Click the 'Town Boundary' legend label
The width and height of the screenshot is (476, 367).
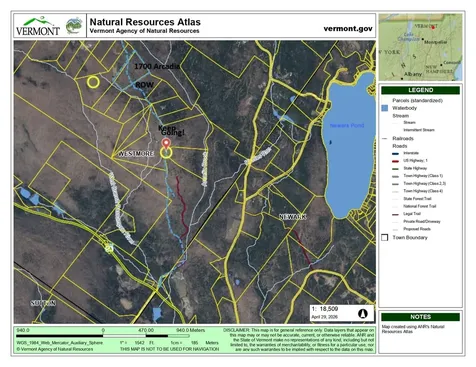tap(410, 238)
